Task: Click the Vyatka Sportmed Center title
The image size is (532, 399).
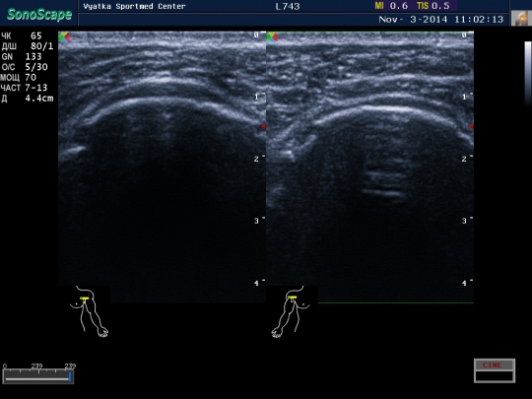Action: (134, 7)
